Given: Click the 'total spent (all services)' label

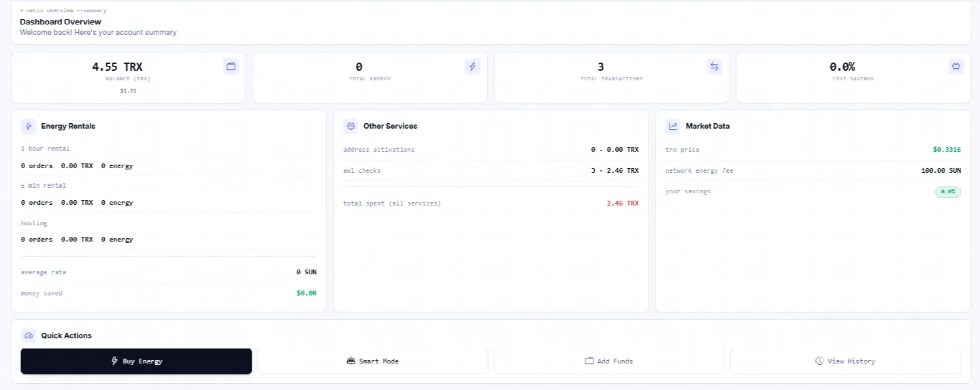Looking at the screenshot, I should tap(392, 204).
